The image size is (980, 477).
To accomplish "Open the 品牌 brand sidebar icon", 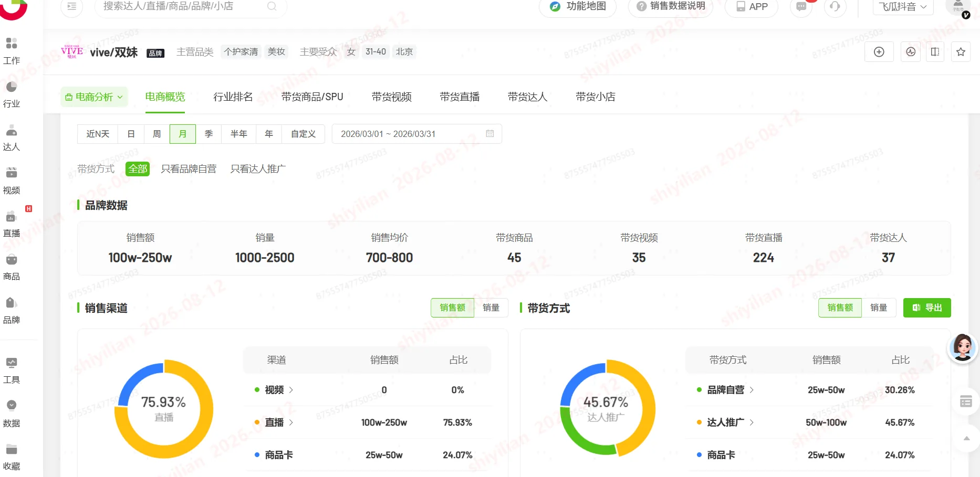I will tap(12, 311).
